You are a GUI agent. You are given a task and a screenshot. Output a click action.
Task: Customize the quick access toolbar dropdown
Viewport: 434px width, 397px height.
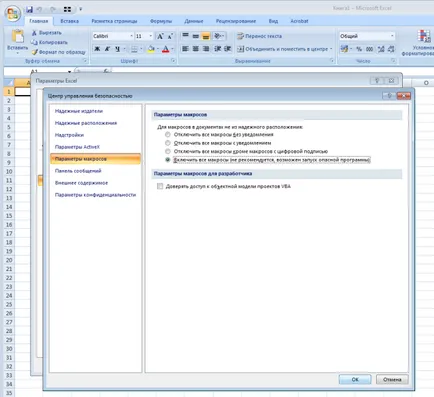(80, 9)
